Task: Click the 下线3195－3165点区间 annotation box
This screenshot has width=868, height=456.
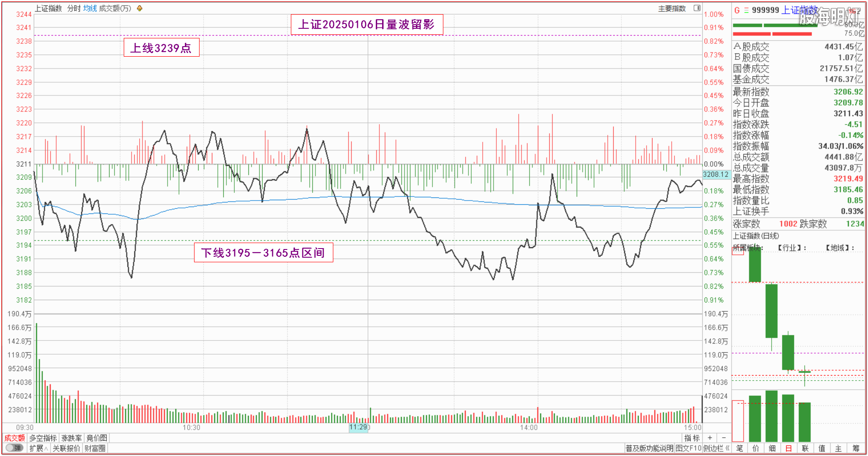Action: pyautogui.click(x=263, y=253)
